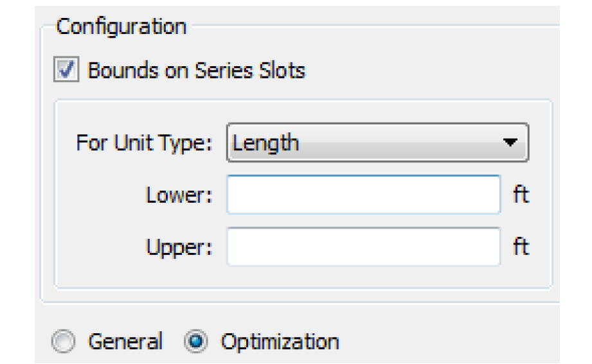Click the left edge of Upper text box
Screen dimensions: 592x364
coord(233,247)
